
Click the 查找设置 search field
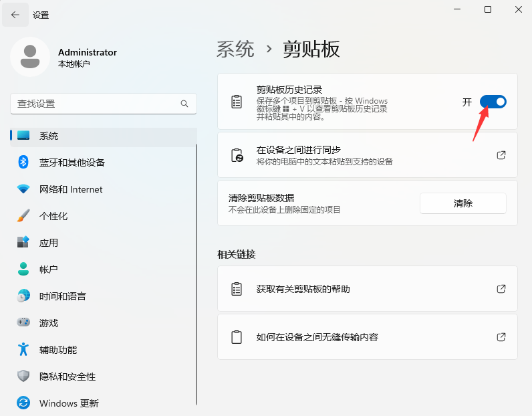click(x=94, y=104)
